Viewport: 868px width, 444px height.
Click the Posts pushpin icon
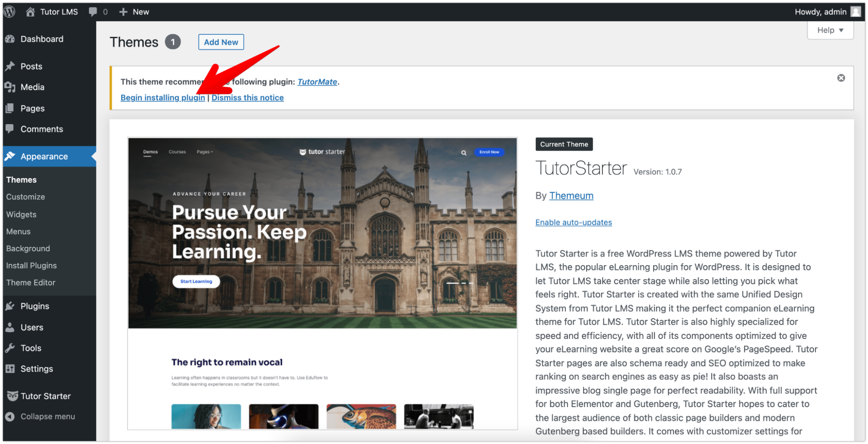[x=10, y=66]
